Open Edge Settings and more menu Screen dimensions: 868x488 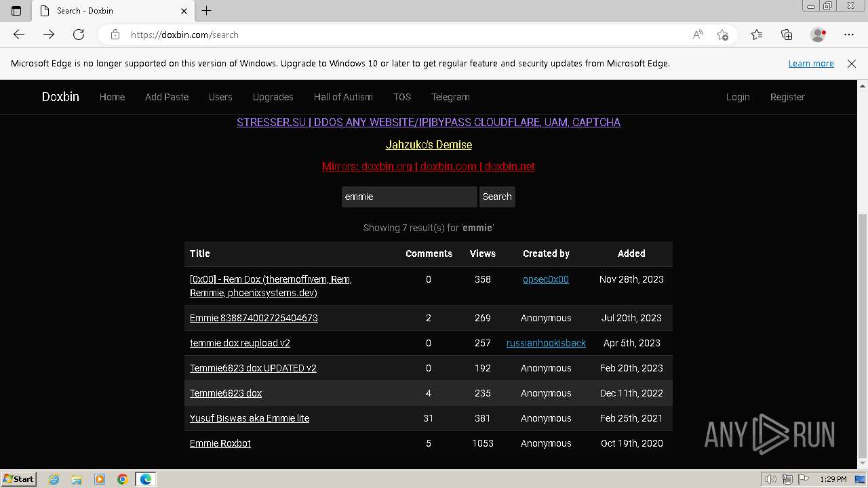[849, 35]
